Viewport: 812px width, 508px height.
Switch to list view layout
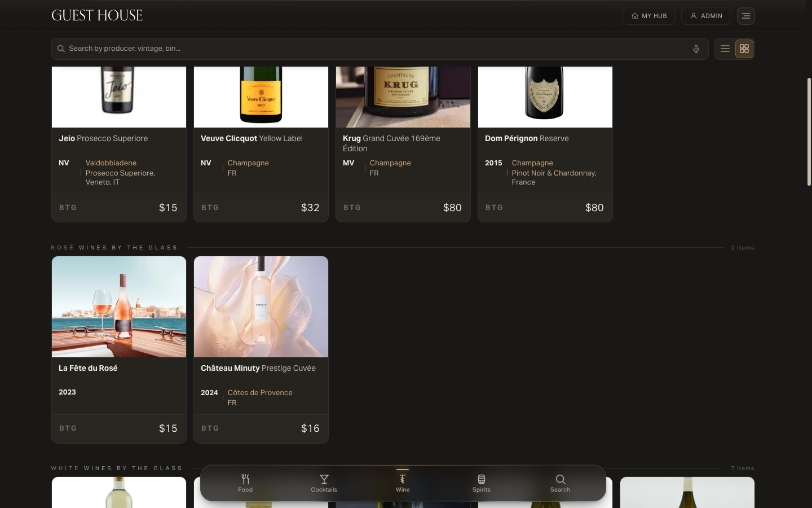tap(725, 49)
